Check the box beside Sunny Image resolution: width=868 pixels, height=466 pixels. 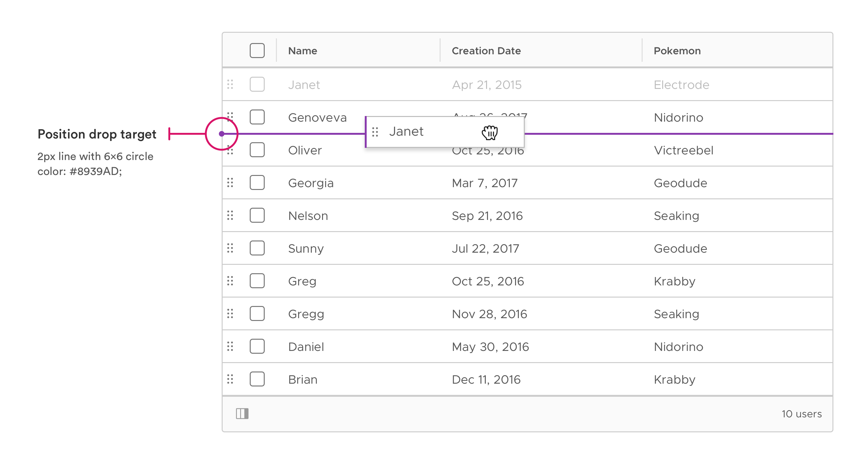(x=257, y=248)
